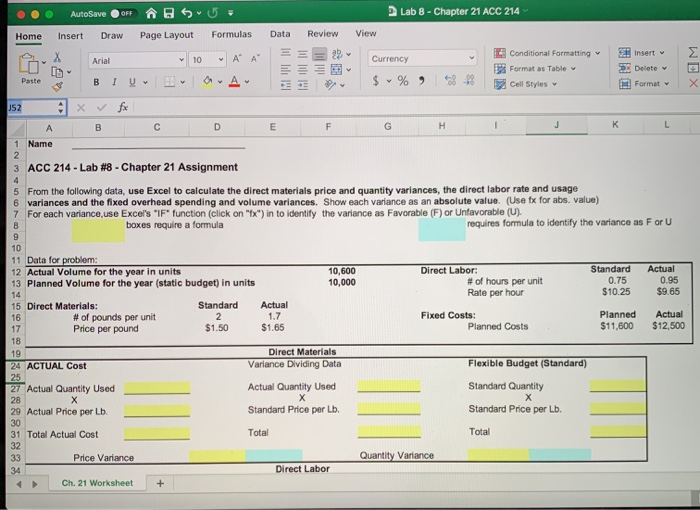Open the Data tab
The width and height of the screenshot is (700, 510).
(280, 34)
